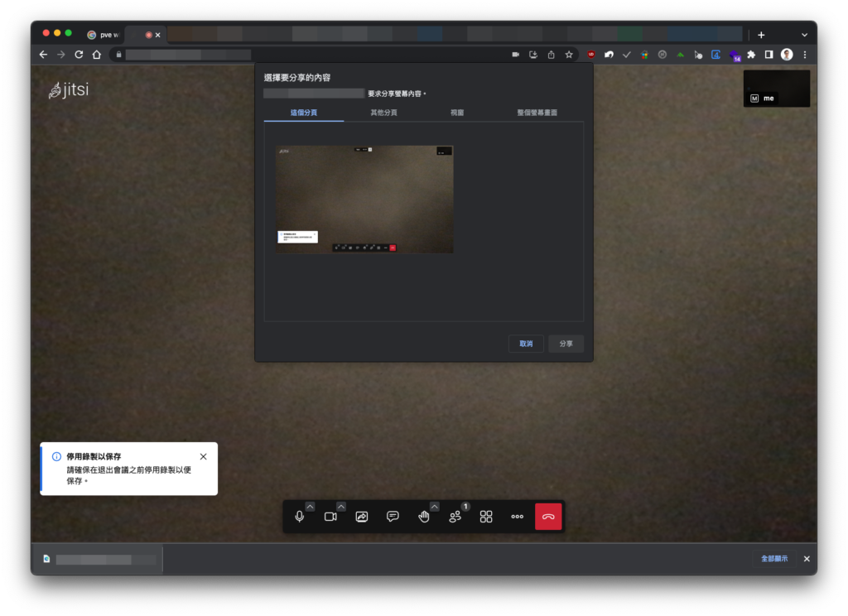Click the 分享 button

pos(566,344)
